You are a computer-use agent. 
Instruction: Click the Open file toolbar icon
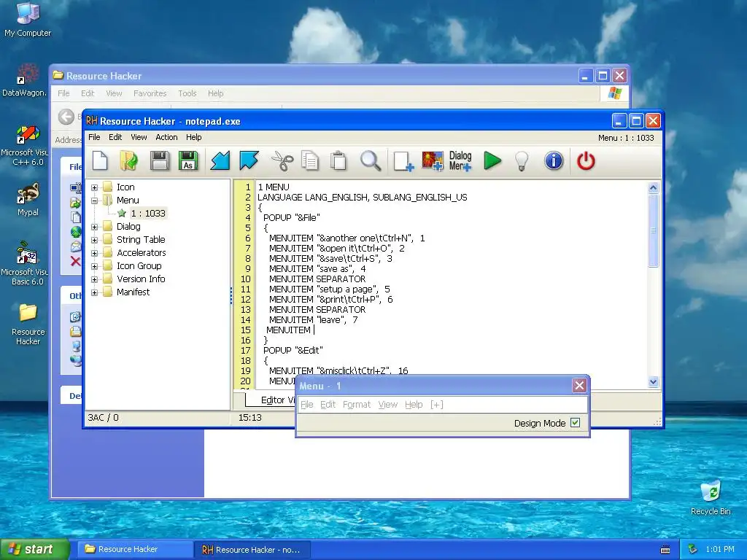pos(128,161)
